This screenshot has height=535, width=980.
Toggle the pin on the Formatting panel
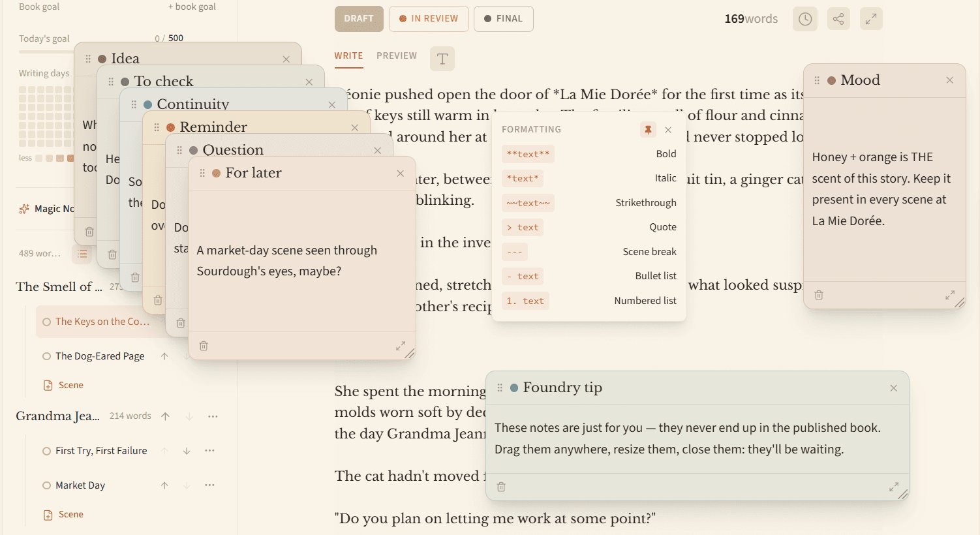(x=648, y=130)
